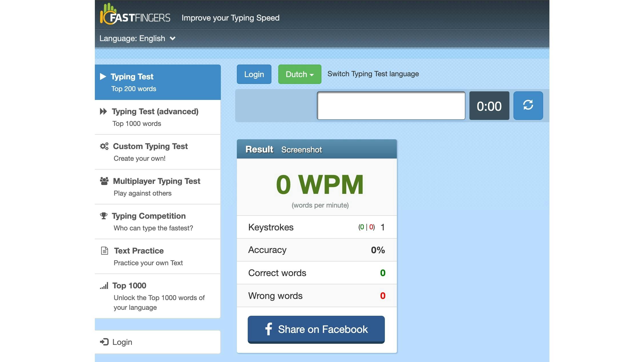This screenshot has width=644, height=362.
Task: Click the 10FastFingers logo
Action: point(135,15)
